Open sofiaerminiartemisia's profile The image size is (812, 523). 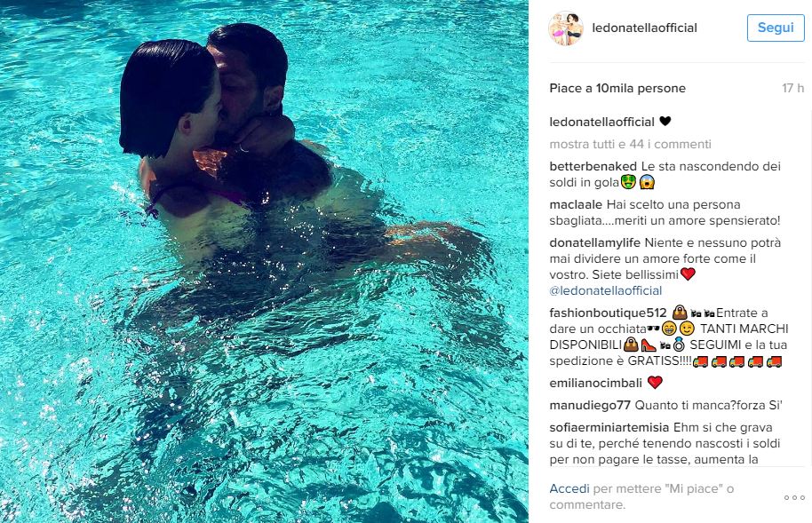(609, 428)
